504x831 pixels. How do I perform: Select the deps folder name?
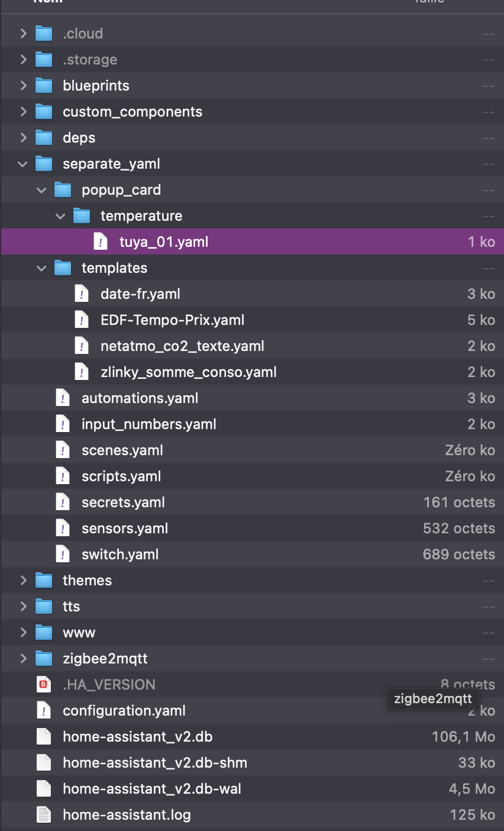(x=79, y=138)
